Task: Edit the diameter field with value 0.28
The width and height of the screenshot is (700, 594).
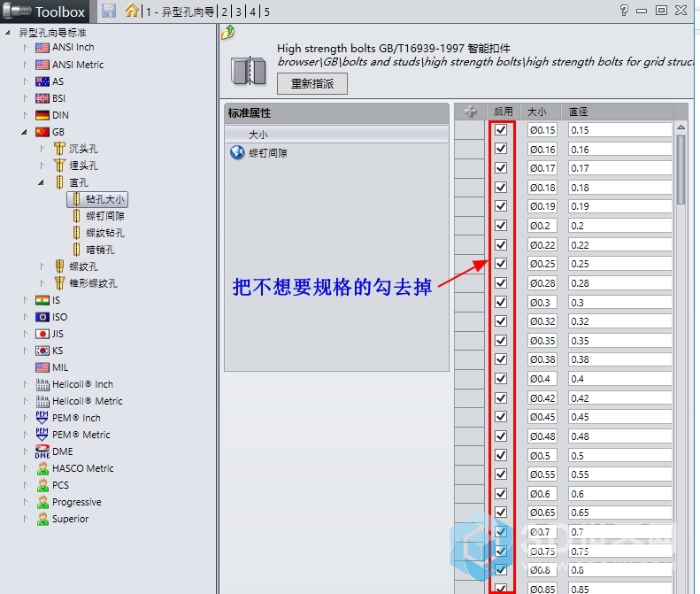Action: (x=619, y=283)
